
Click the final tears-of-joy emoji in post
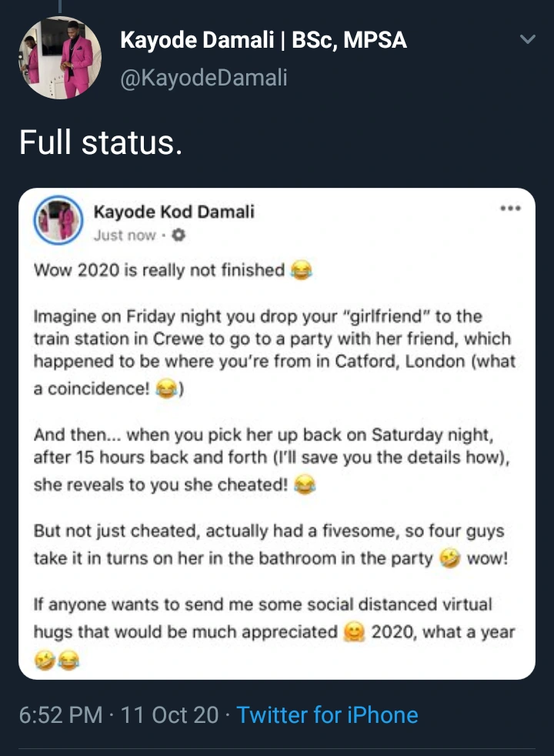pos(68,660)
